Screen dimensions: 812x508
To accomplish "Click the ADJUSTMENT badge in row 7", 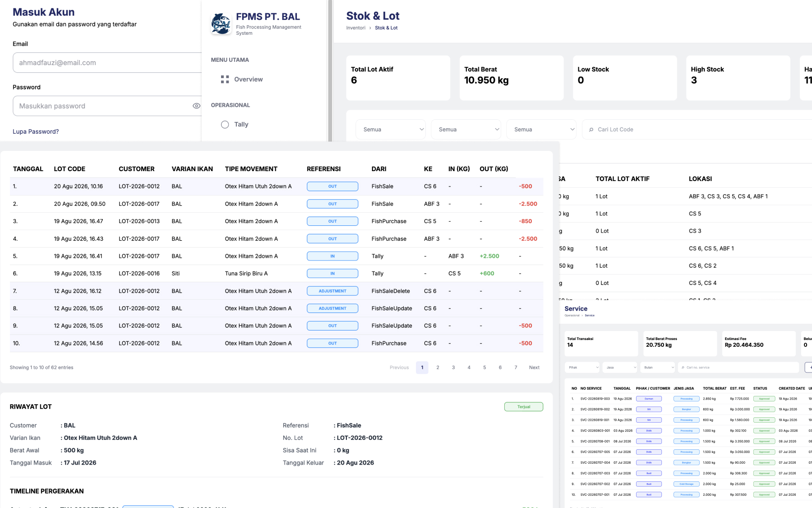I will tap(332, 291).
